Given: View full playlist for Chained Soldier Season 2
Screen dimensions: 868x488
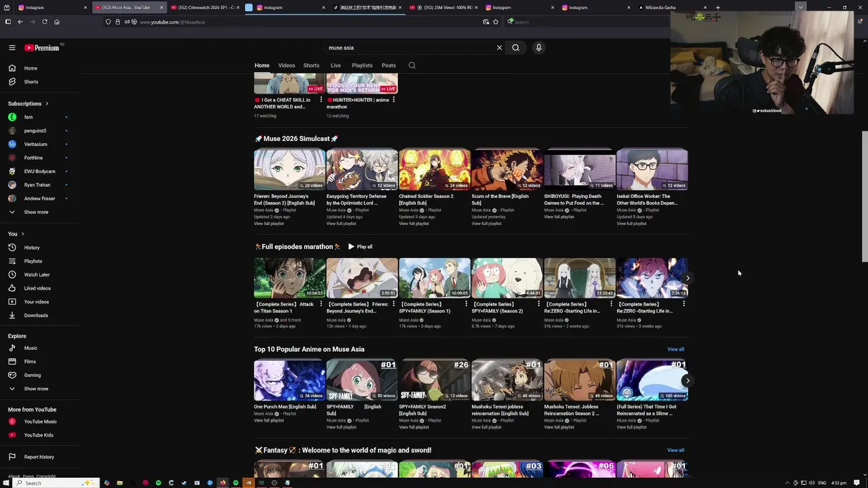Looking at the screenshot, I should click(414, 224).
